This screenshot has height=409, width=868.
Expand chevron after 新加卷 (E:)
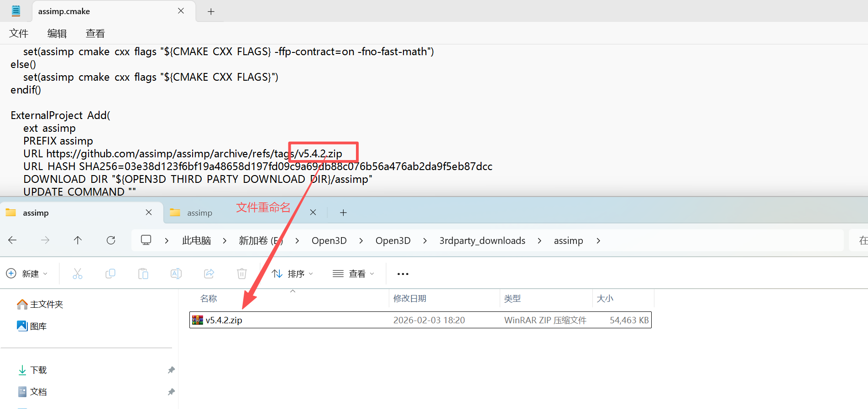297,241
